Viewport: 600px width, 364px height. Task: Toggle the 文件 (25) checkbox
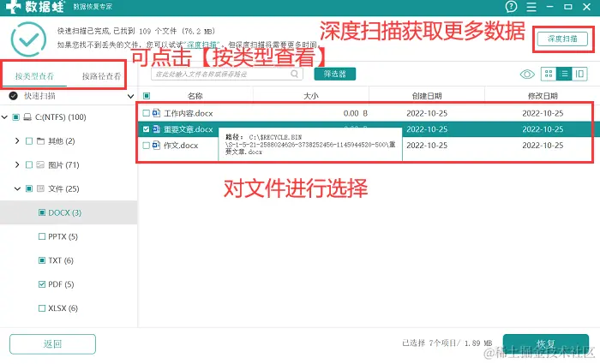pyautogui.click(x=29, y=188)
